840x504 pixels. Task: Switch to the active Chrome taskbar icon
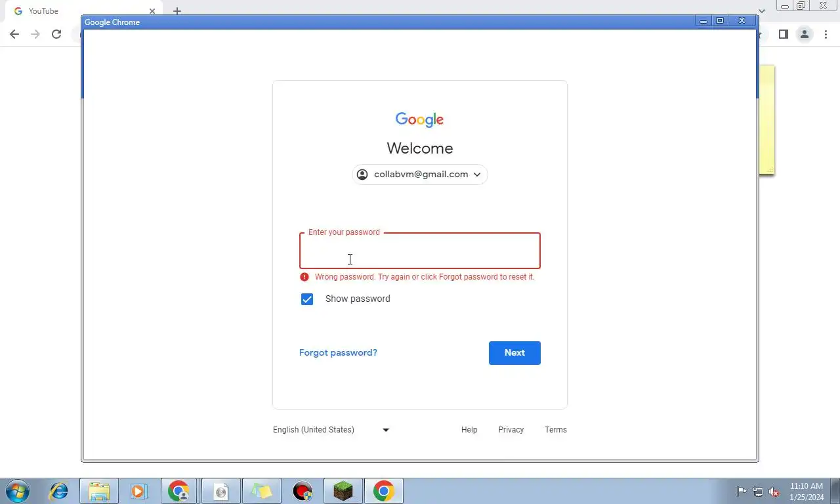click(x=384, y=491)
